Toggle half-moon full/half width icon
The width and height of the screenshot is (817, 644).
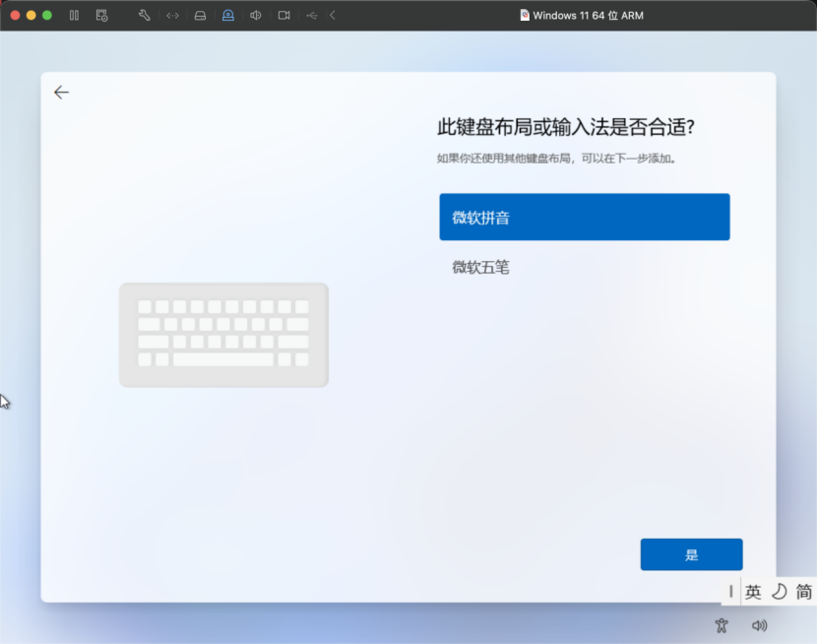point(779,592)
